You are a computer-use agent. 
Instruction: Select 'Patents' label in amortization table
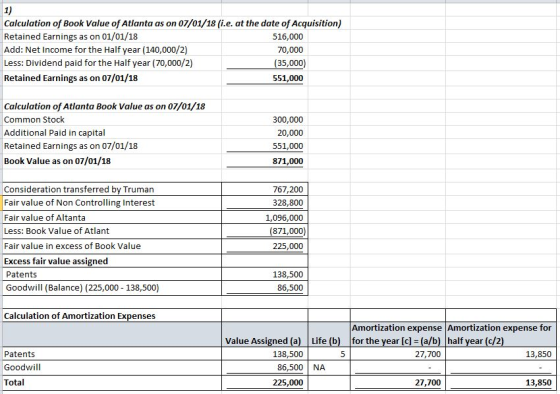pos(19,354)
